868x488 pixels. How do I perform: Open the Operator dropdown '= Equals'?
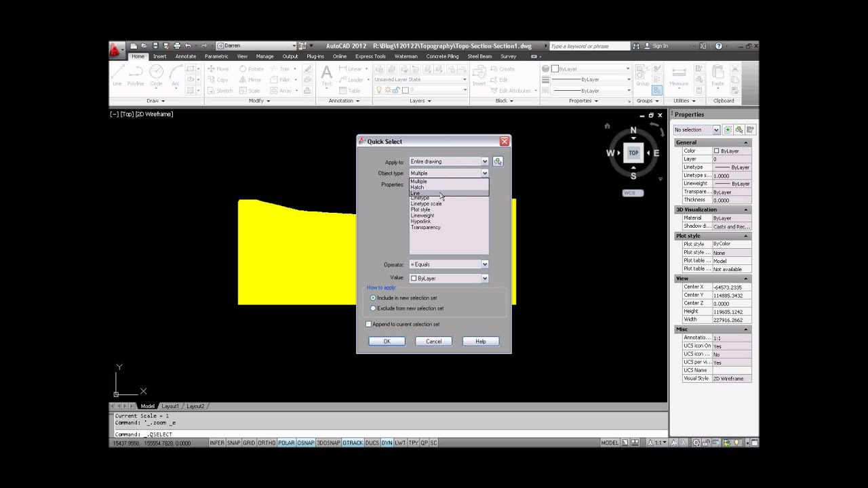point(448,264)
